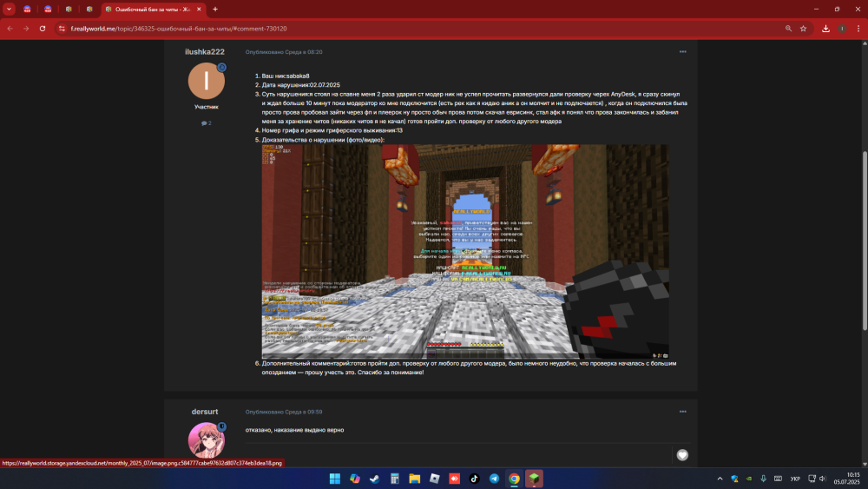The height and width of the screenshot is (489, 868).
Task: Open dersurt user profile link
Action: click(x=205, y=412)
